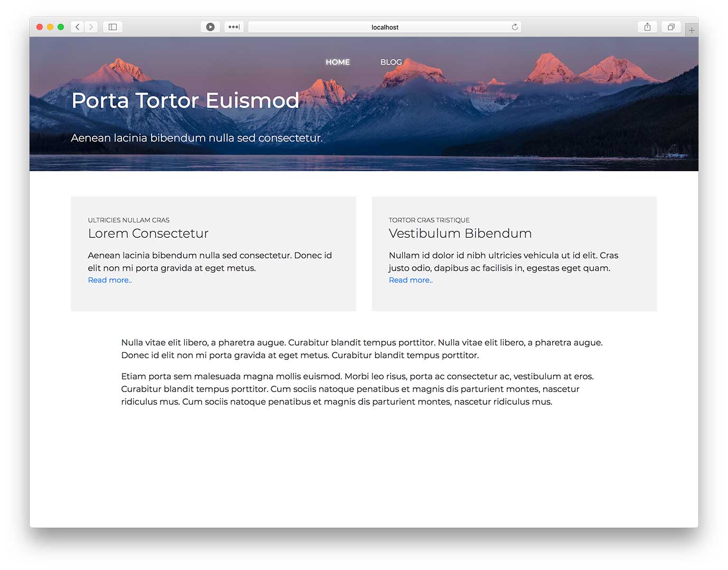728x570 pixels.
Task: Close the Safari window with red button
Action: [x=40, y=27]
